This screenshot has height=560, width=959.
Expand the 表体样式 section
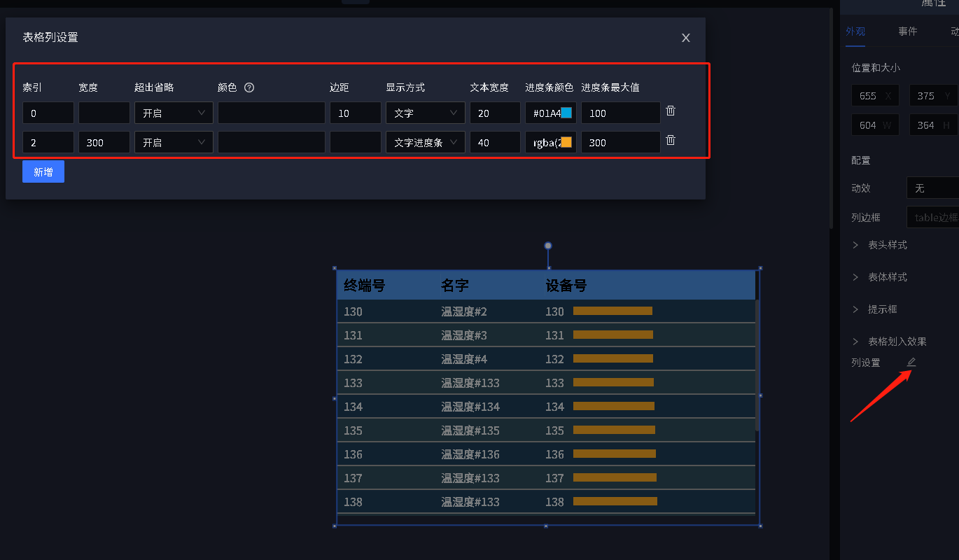pos(888,277)
